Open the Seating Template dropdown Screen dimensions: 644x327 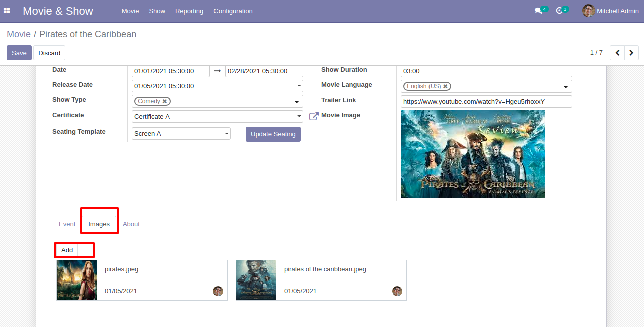coord(181,134)
